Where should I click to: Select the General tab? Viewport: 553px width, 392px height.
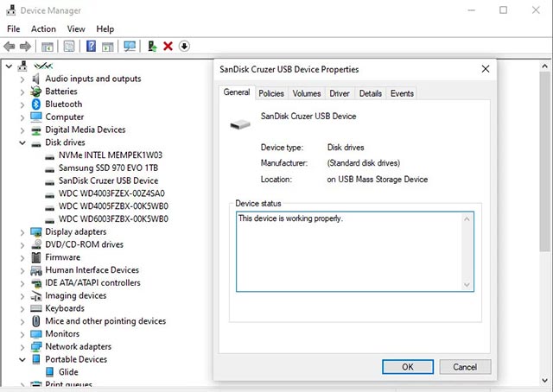(237, 92)
